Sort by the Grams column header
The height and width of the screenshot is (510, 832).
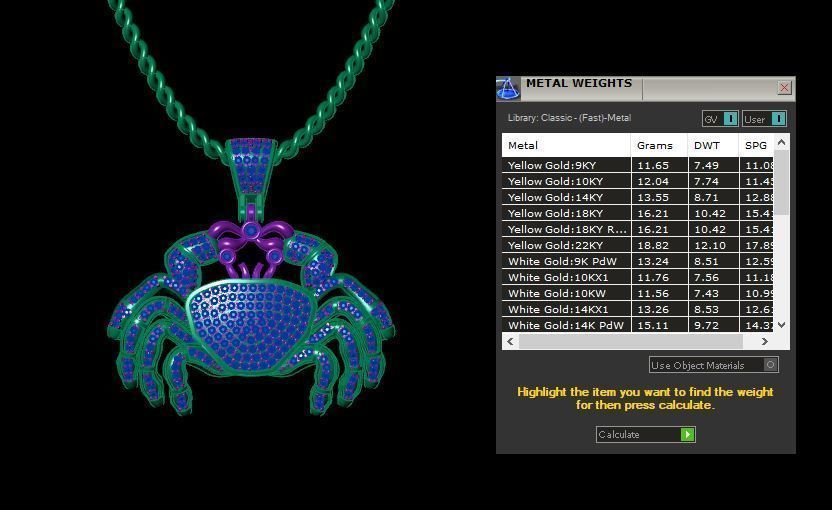click(660, 145)
